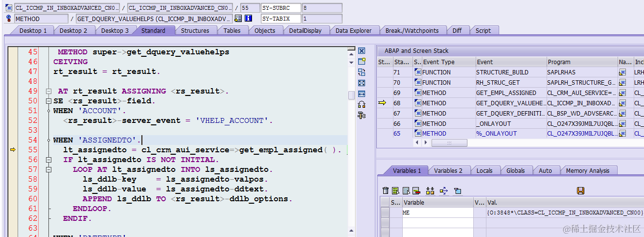This screenshot has width=644, height=237.
Task: Click the maximize horizontally icon beside editor
Action: pos(362,94)
